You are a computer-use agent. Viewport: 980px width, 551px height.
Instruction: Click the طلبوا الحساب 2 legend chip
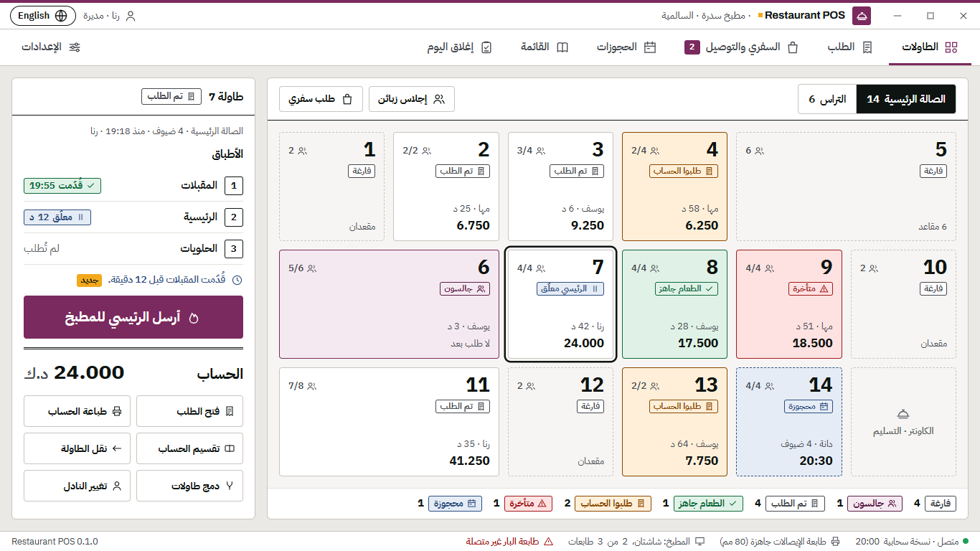606,504
